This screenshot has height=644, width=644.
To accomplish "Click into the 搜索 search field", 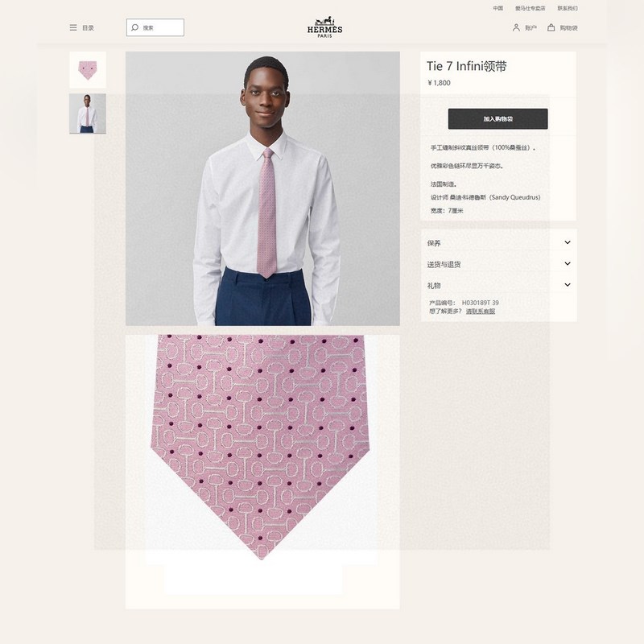I will tap(155, 27).
